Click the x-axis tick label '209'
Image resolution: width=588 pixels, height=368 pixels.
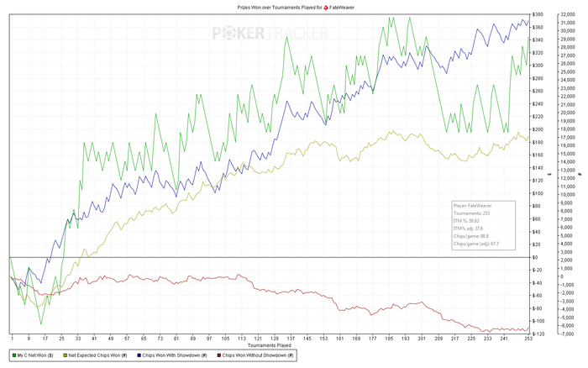pos(438,339)
